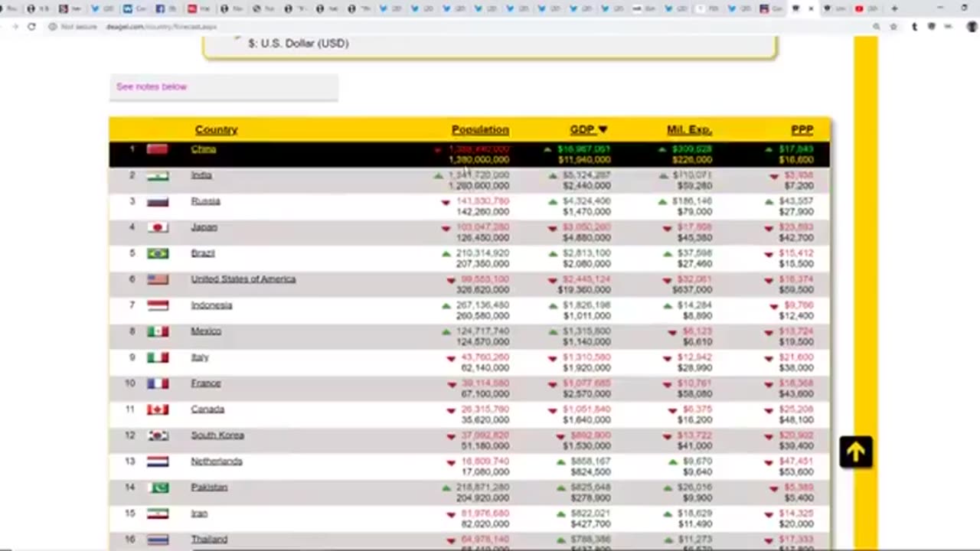
Task: Click the Iran flag icon
Action: point(158,514)
